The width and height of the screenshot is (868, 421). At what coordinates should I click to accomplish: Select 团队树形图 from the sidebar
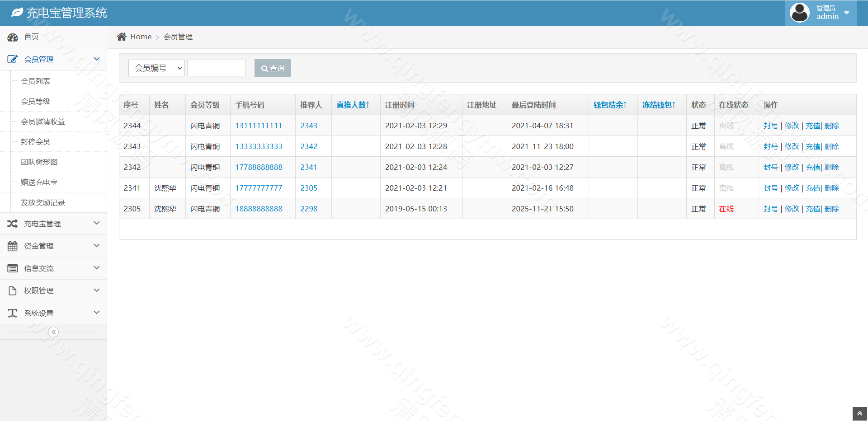point(39,162)
